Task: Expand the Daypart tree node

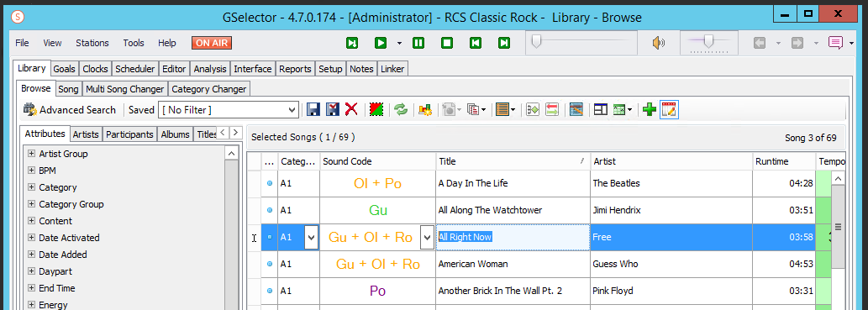Action: (32, 271)
